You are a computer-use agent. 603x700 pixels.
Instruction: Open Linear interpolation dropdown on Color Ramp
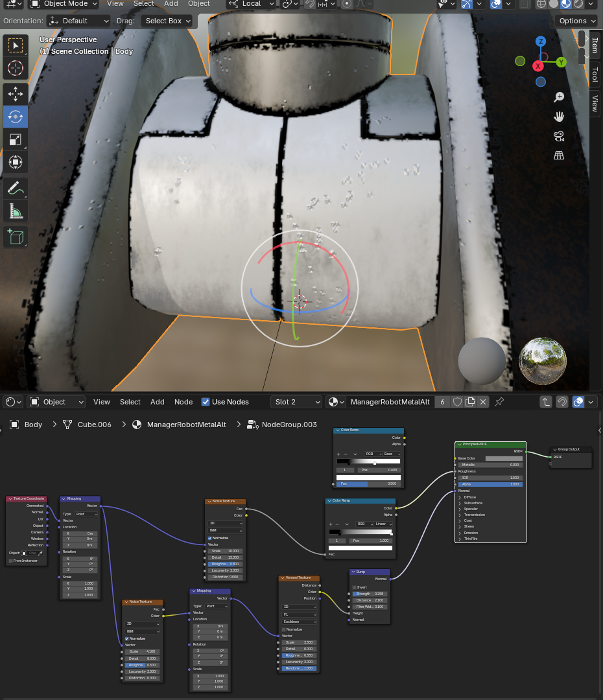click(383, 524)
